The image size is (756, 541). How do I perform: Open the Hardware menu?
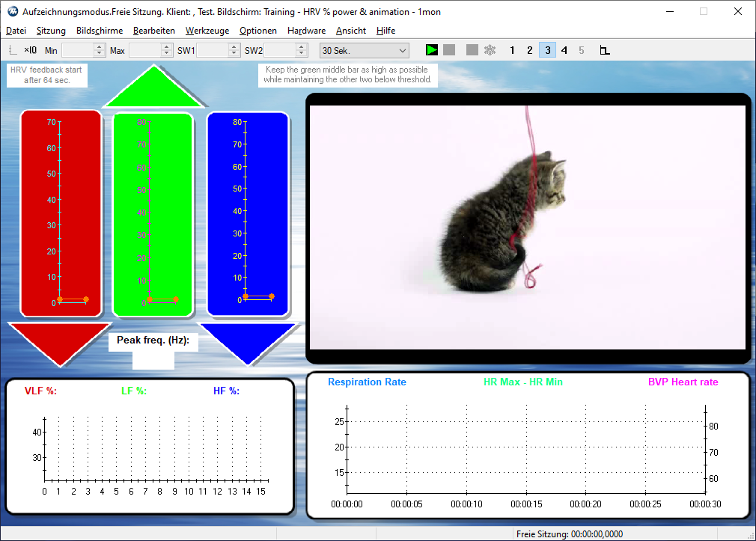click(306, 31)
